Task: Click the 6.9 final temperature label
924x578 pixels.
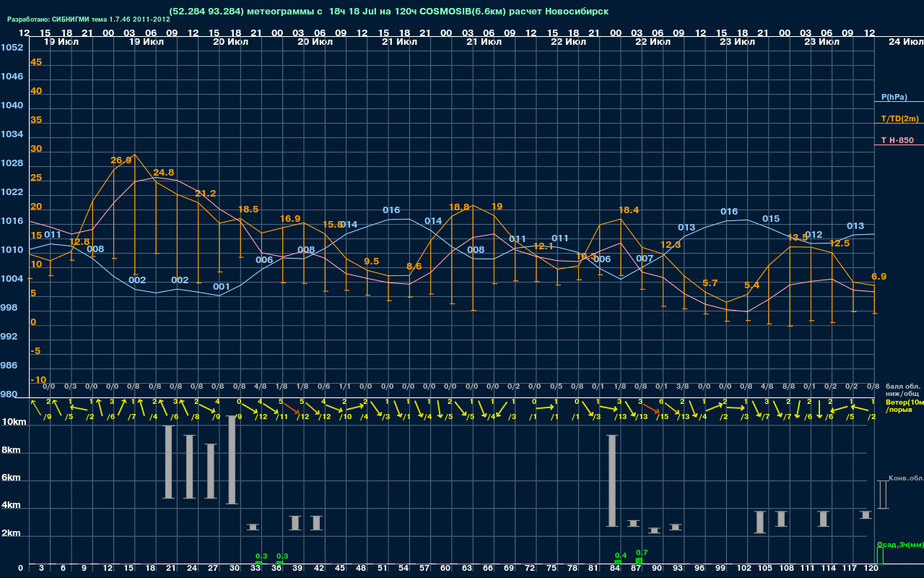Action: click(x=879, y=277)
